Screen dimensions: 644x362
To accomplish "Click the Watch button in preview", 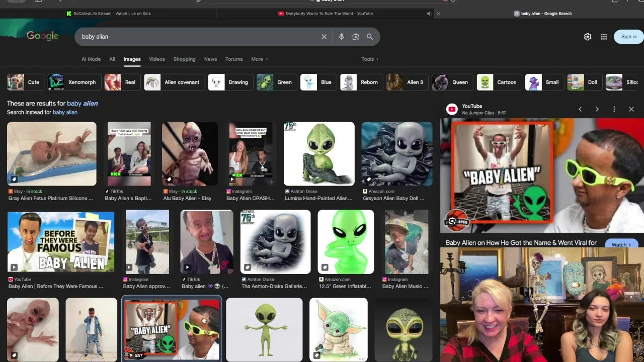I will tap(622, 245).
